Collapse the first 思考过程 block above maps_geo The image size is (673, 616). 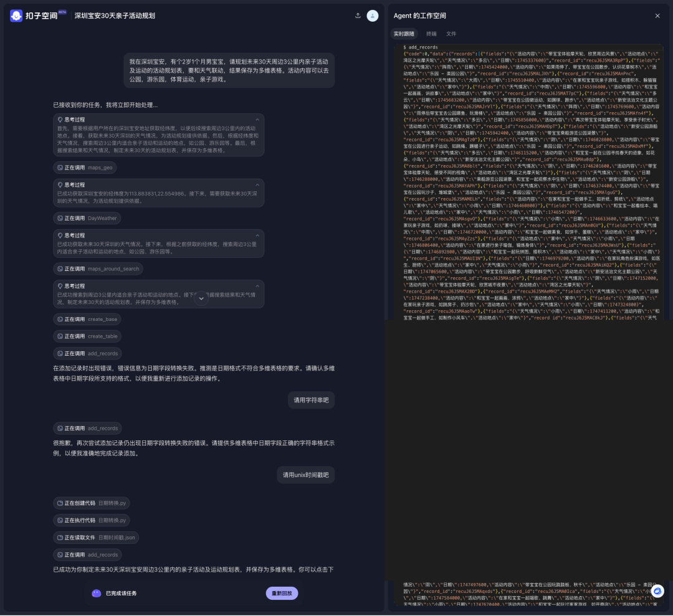[257, 119]
